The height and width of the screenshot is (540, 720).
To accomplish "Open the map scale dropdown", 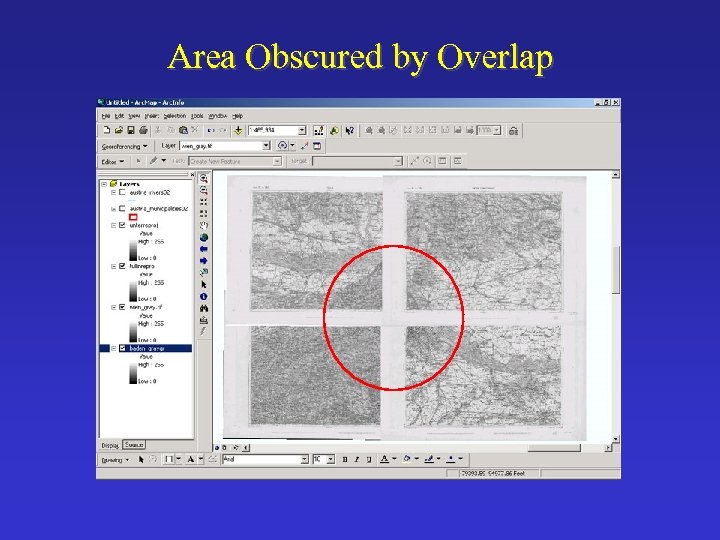I will tap(302, 130).
